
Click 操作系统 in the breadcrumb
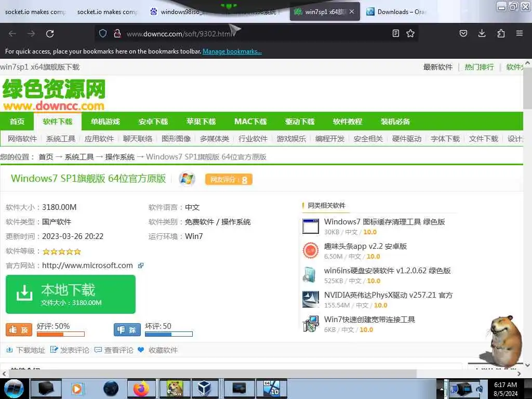click(x=120, y=157)
